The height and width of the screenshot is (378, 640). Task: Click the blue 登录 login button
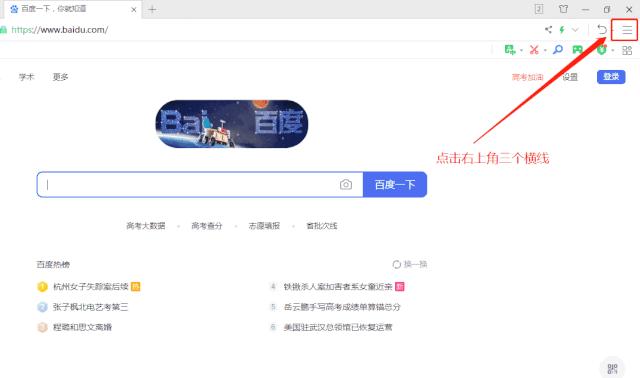coord(611,77)
